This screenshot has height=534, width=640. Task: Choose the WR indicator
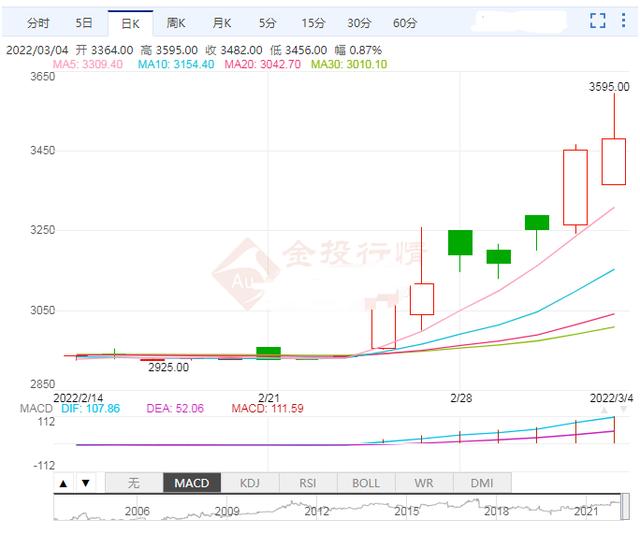click(x=425, y=483)
